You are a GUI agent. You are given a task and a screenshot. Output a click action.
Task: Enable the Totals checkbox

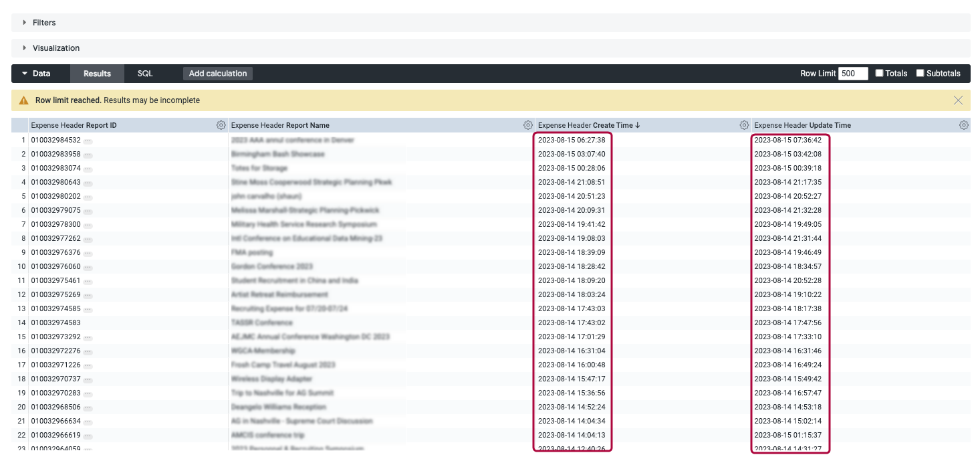[880, 73]
